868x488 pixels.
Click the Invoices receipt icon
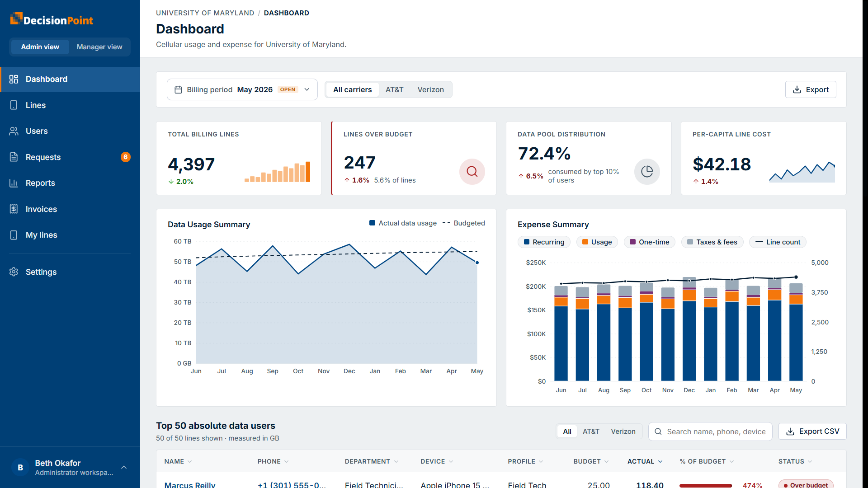point(14,209)
